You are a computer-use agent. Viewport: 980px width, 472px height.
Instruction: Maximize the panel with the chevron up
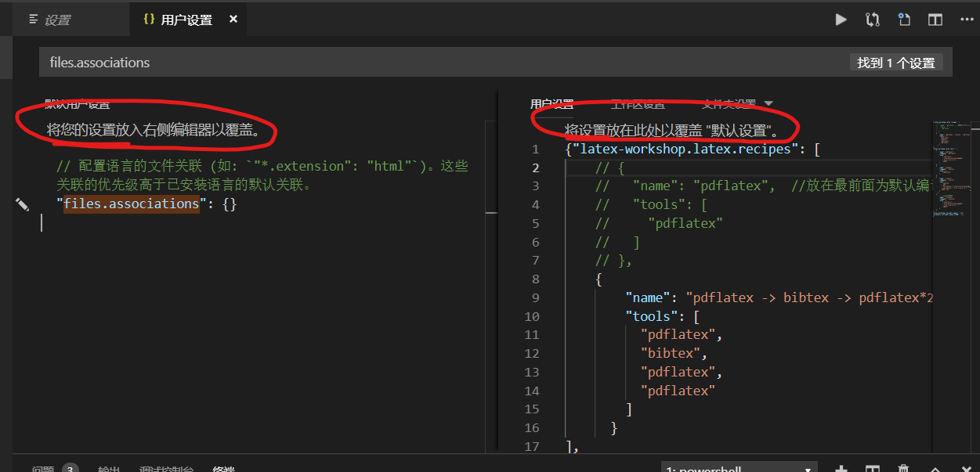tap(935, 469)
